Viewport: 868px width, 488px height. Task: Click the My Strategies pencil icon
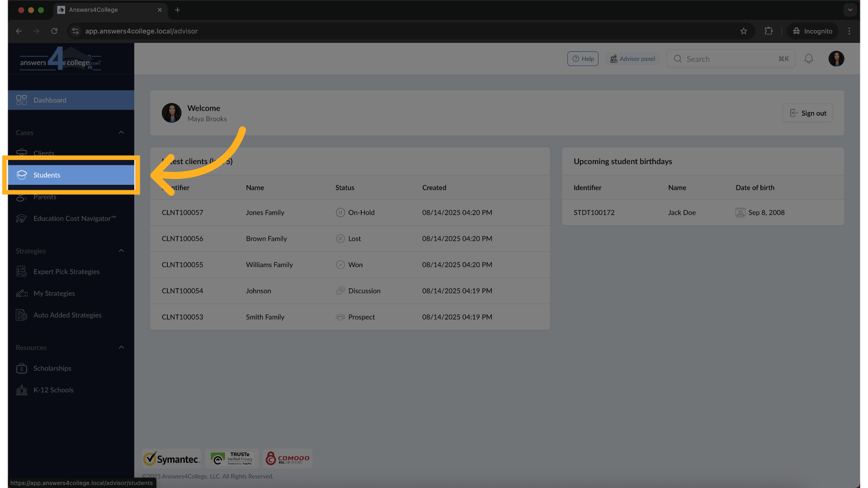pos(21,294)
